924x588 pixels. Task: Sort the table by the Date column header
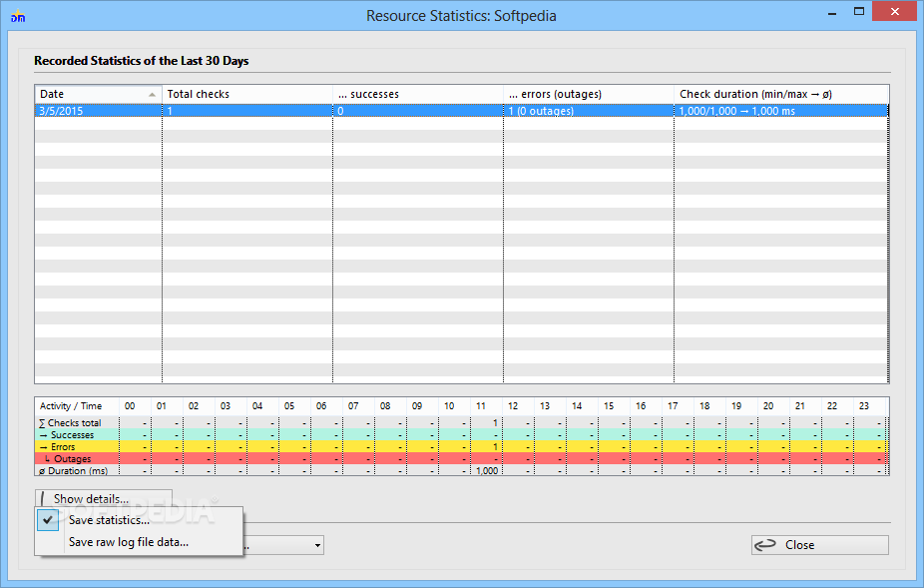(x=99, y=94)
